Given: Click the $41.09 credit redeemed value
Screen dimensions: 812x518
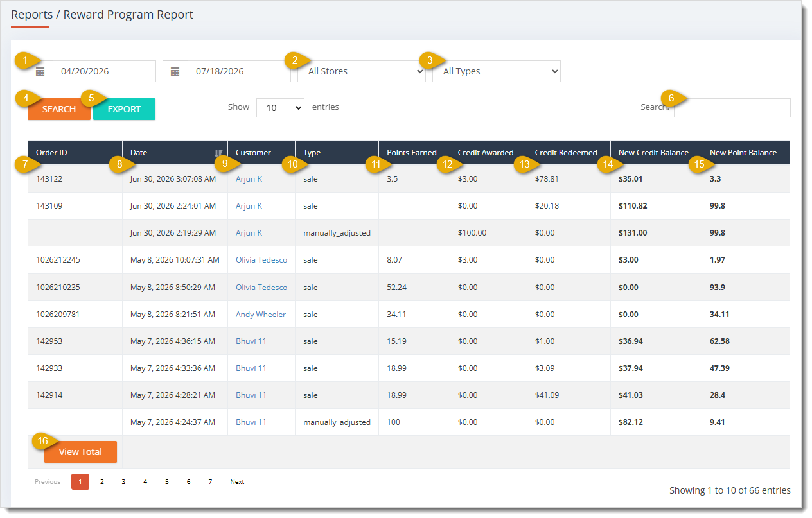Looking at the screenshot, I should (547, 395).
